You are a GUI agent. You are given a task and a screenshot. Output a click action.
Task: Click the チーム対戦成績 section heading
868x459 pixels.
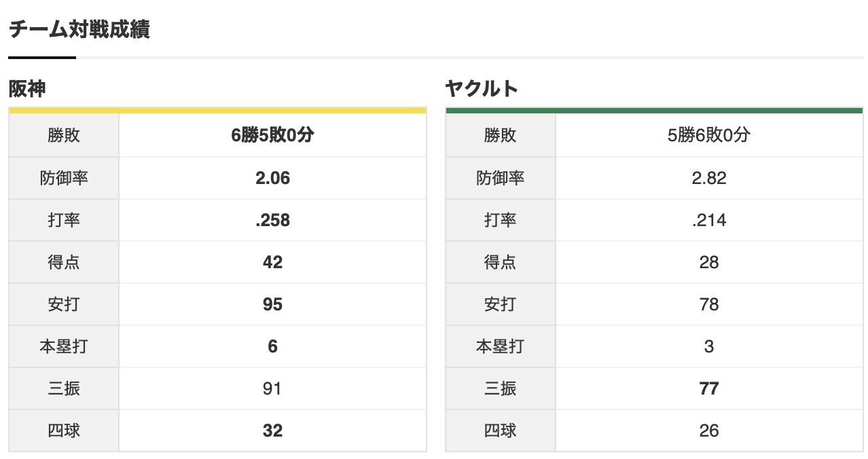(79, 31)
